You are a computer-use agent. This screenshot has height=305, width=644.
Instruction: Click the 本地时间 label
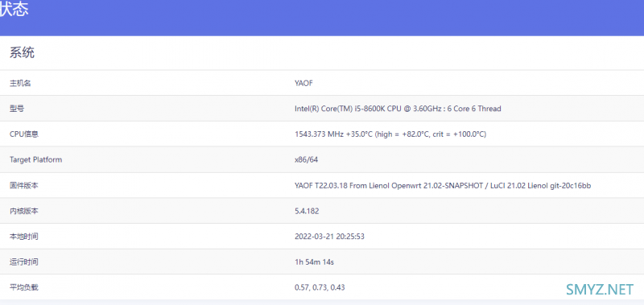(24, 237)
